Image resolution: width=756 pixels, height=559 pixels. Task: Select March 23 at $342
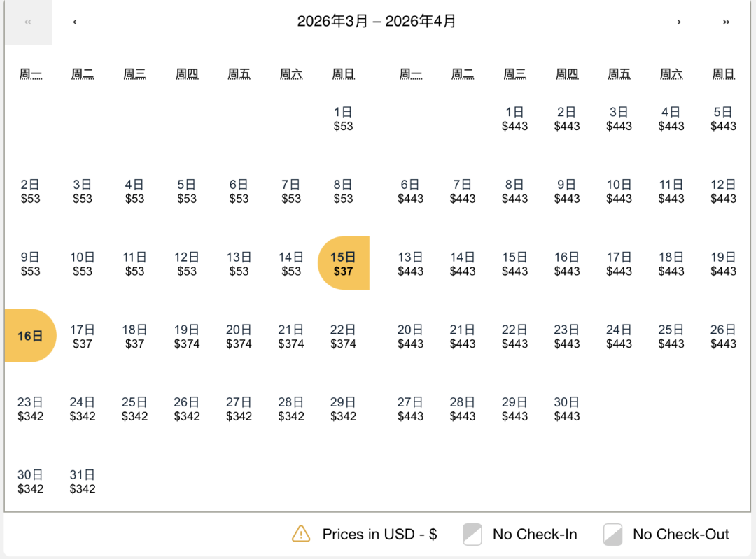[x=30, y=409]
